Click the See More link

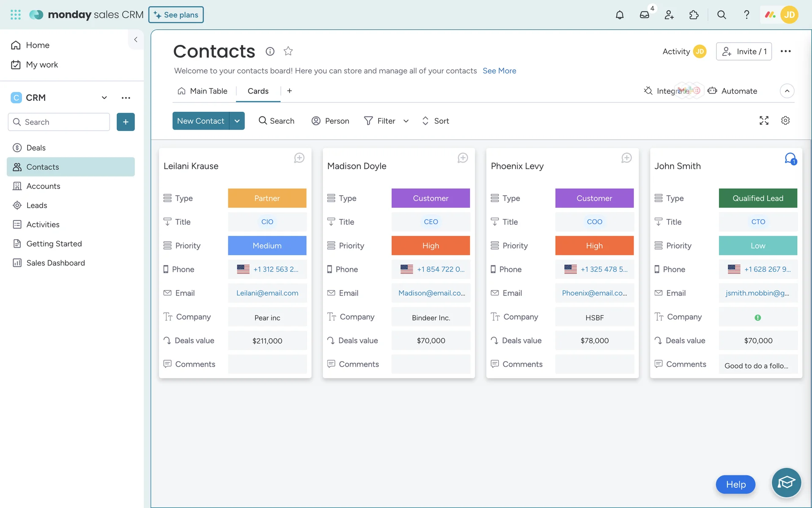(x=499, y=71)
